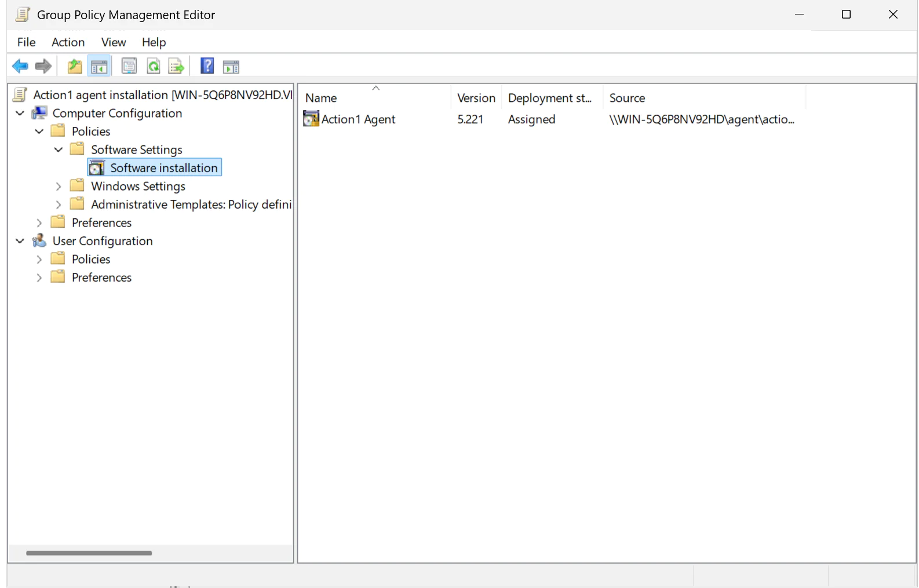Click the Action1 Agent package icon
The height and width of the screenshot is (588, 919).
311,119
